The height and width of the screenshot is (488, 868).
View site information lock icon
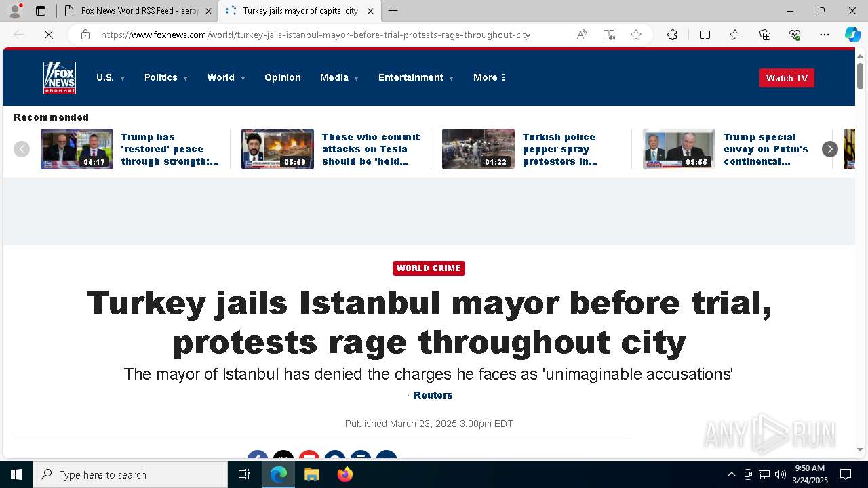click(85, 35)
